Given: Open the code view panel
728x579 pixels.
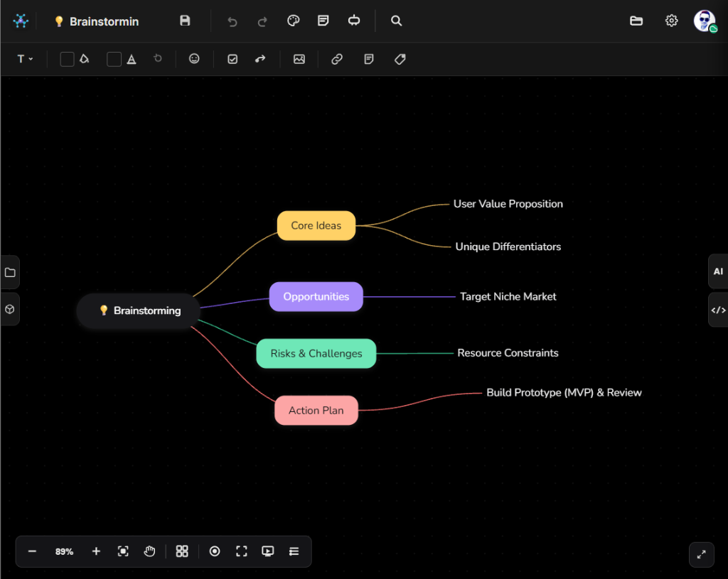Looking at the screenshot, I should [718, 310].
